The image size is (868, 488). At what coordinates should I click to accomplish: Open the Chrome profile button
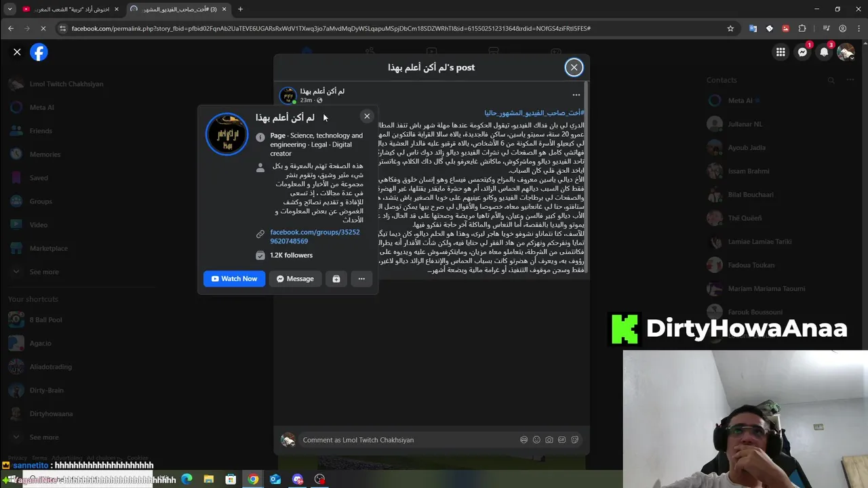[842, 28]
